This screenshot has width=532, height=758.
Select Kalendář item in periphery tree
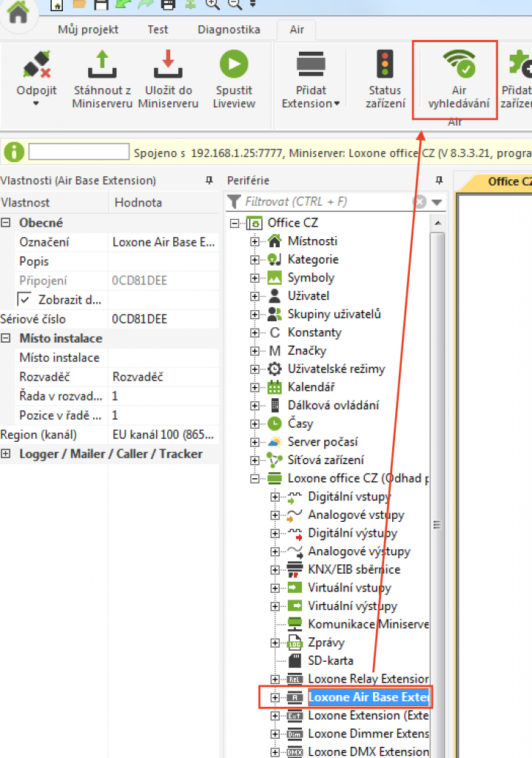pyautogui.click(x=311, y=387)
